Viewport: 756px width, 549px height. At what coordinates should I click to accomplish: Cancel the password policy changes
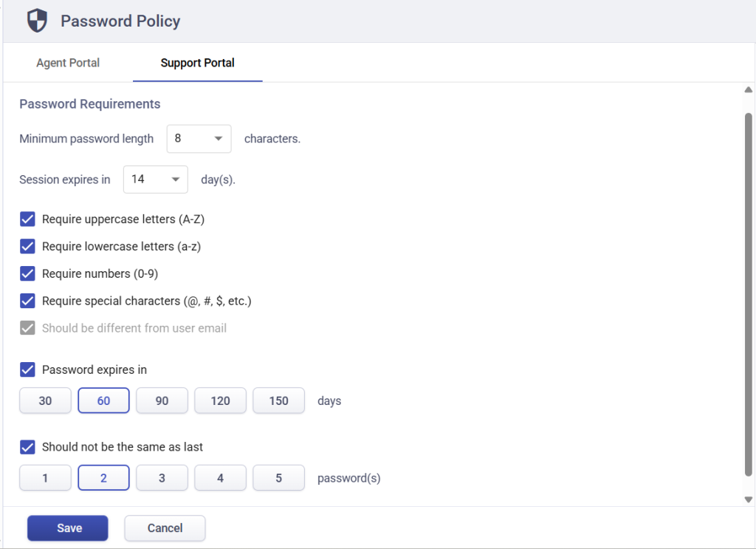click(x=164, y=528)
